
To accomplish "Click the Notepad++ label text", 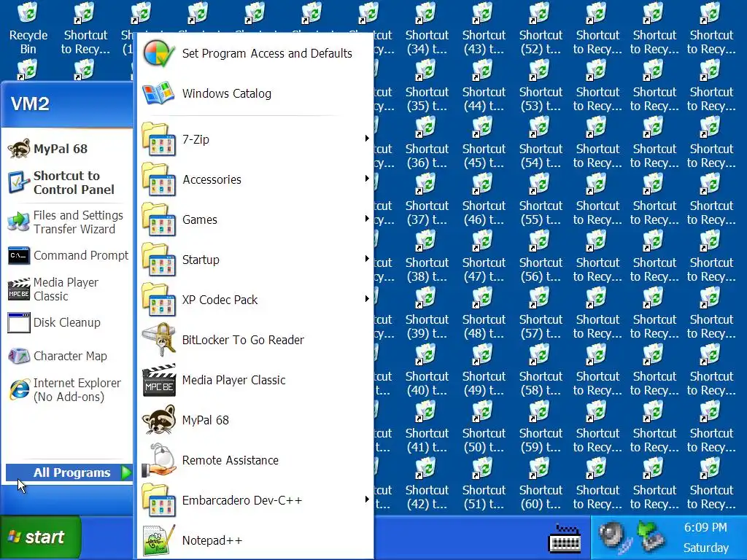I will pyautogui.click(x=212, y=540).
